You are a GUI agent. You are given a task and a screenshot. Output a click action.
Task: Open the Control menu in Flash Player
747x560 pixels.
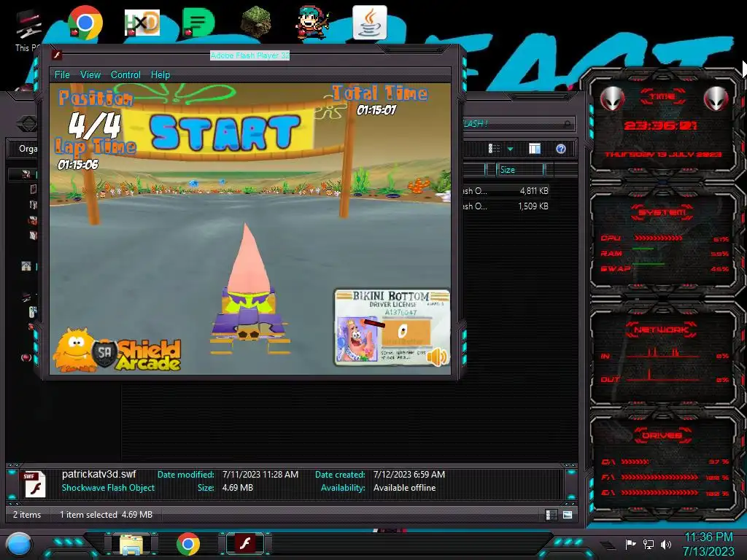coord(125,75)
